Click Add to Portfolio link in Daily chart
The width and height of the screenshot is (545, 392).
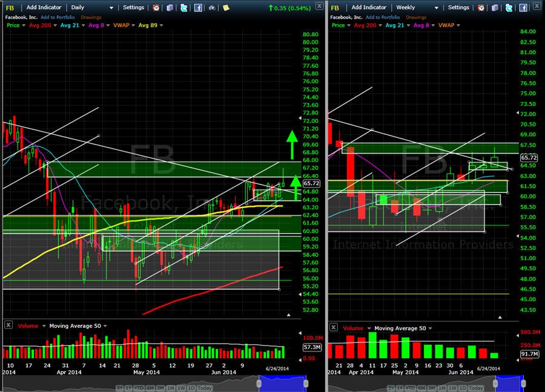pyautogui.click(x=58, y=17)
